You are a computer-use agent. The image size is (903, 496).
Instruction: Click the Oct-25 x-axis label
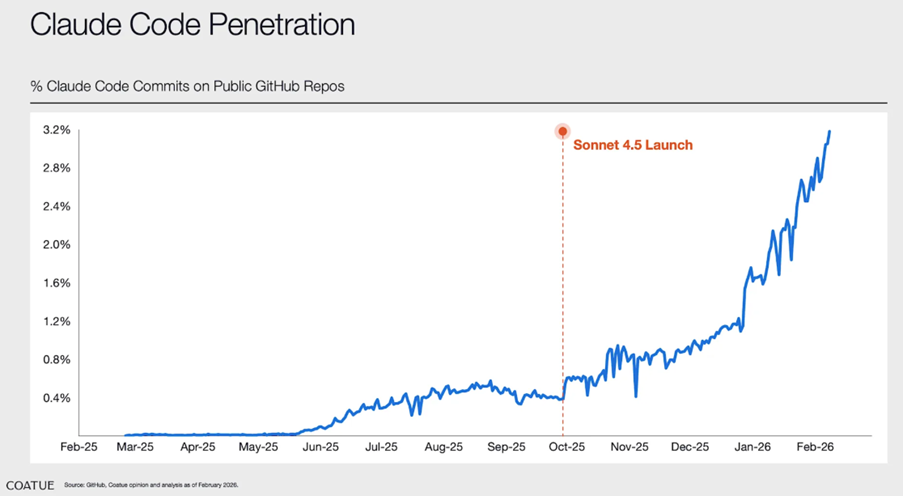coord(567,447)
